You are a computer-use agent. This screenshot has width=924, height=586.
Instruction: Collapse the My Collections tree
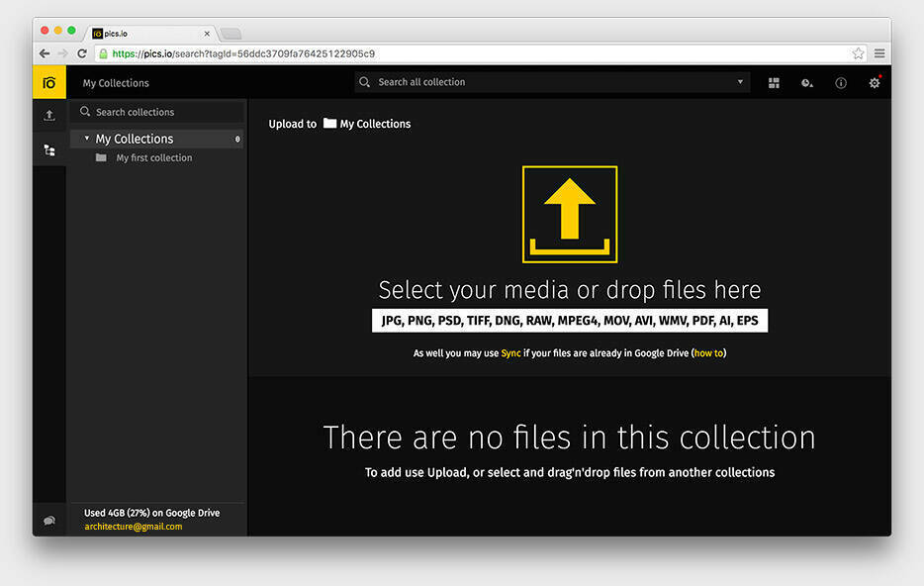click(x=87, y=138)
